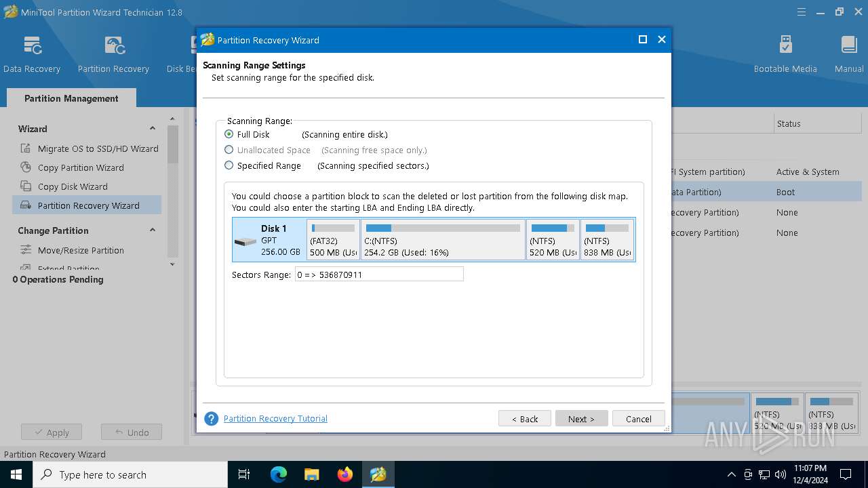Click 0 Operations Pending text
The width and height of the screenshot is (868, 488).
58,279
